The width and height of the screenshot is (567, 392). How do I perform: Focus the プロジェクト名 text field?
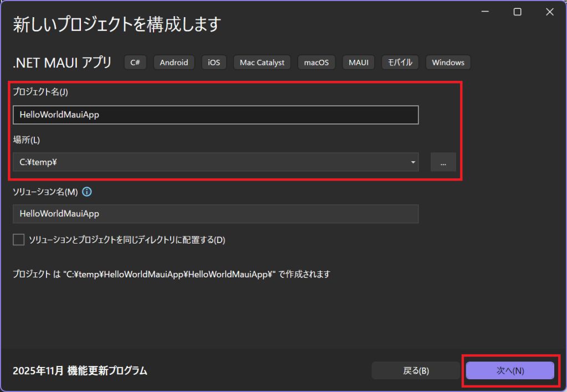(215, 115)
